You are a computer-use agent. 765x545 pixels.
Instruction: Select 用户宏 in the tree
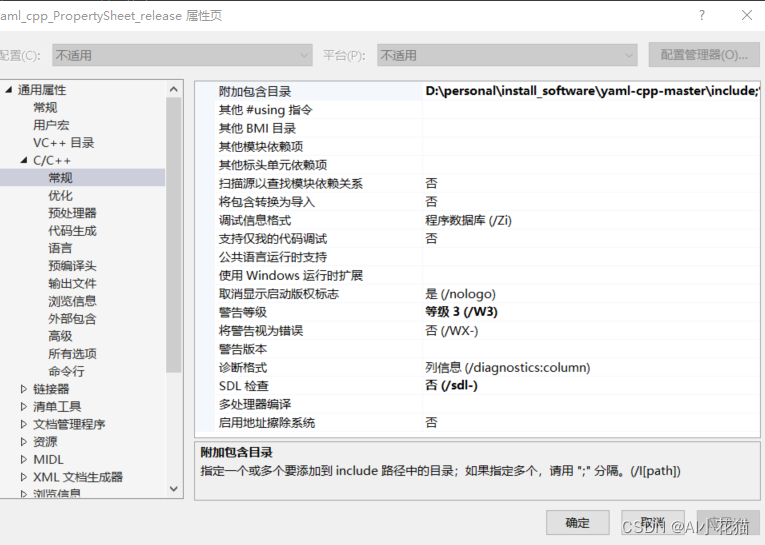coord(51,125)
